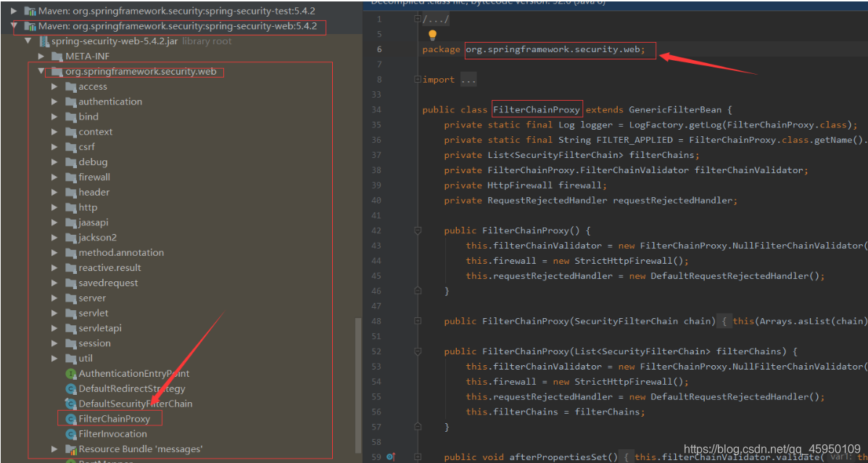The width and height of the screenshot is (868, 463).
Task: Click the spring-security-web jar file icon
Action: 43,41
